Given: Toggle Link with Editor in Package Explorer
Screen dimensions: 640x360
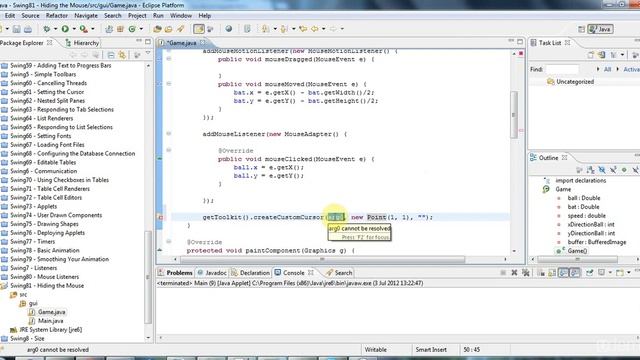Looking at the screenshot, I should click(122, 55).
